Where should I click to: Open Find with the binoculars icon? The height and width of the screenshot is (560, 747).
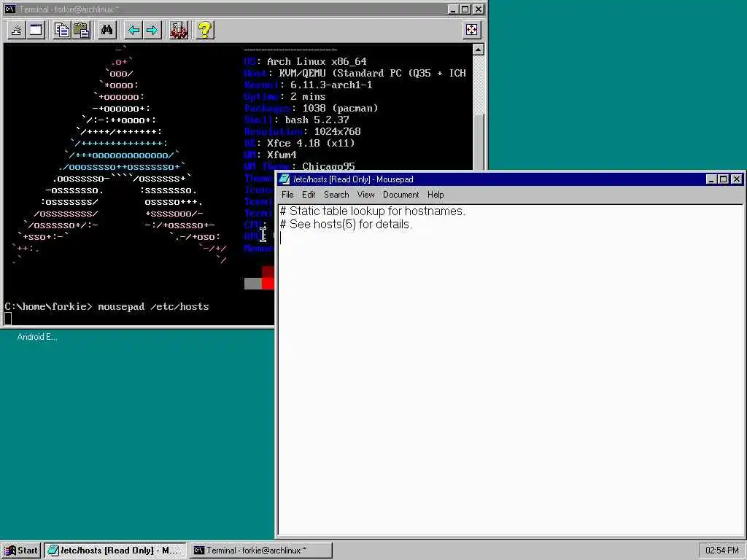click(x=107, y=30)
